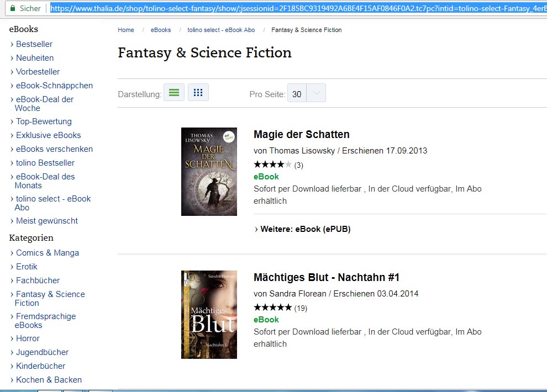
Task: Open eBook-Schnäppchen link
Action: [x=54, y=86]
